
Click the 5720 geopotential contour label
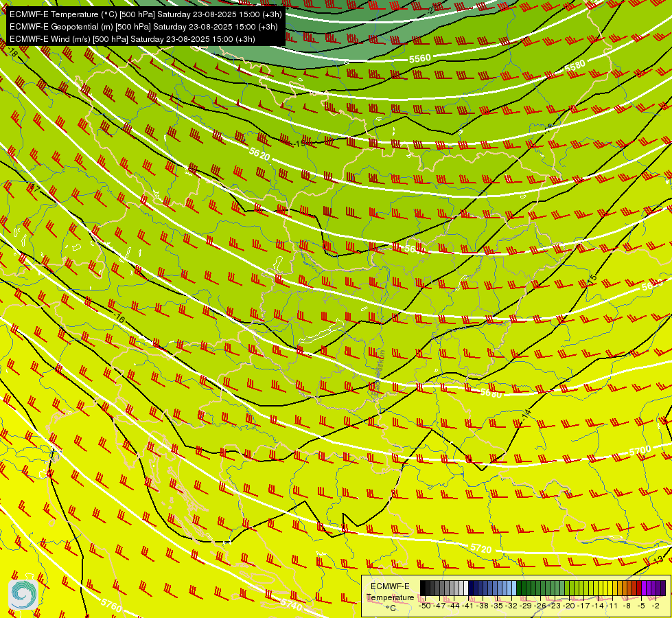(x=481, y=549)
